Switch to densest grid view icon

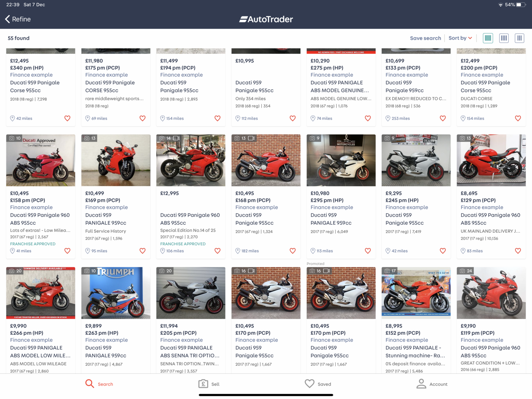488,38
